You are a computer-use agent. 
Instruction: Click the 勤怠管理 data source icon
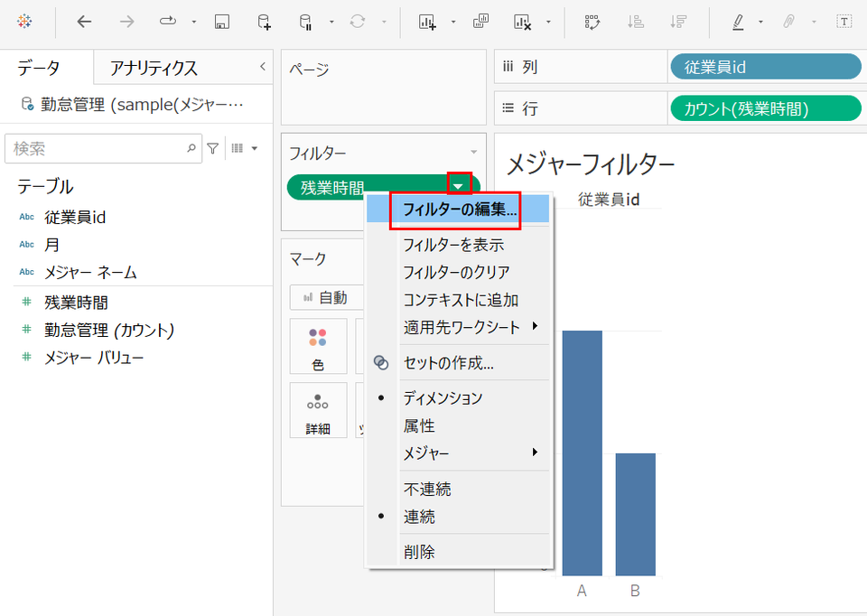pos(27,104)
